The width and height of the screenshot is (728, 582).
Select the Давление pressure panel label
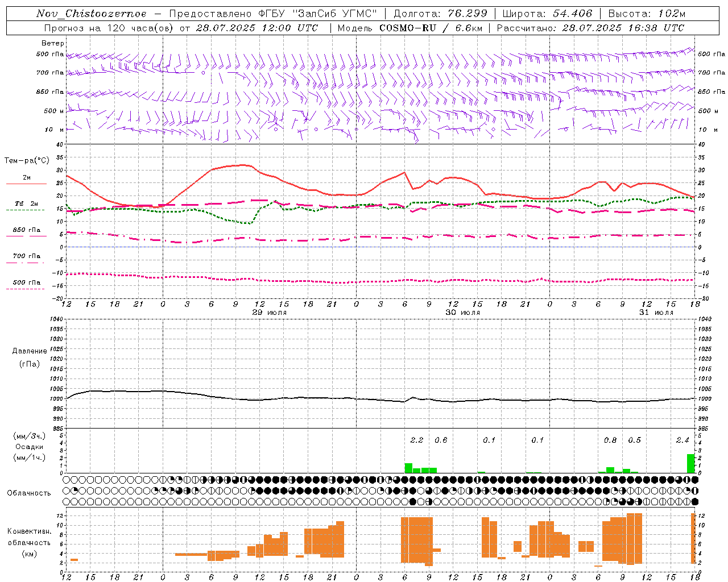click(30, 351)
